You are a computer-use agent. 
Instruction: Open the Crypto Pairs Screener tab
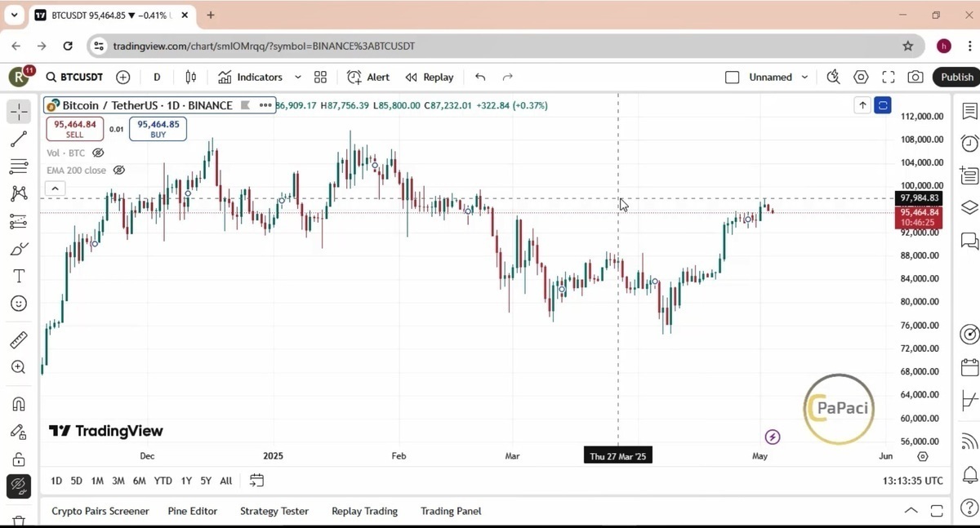100,511
